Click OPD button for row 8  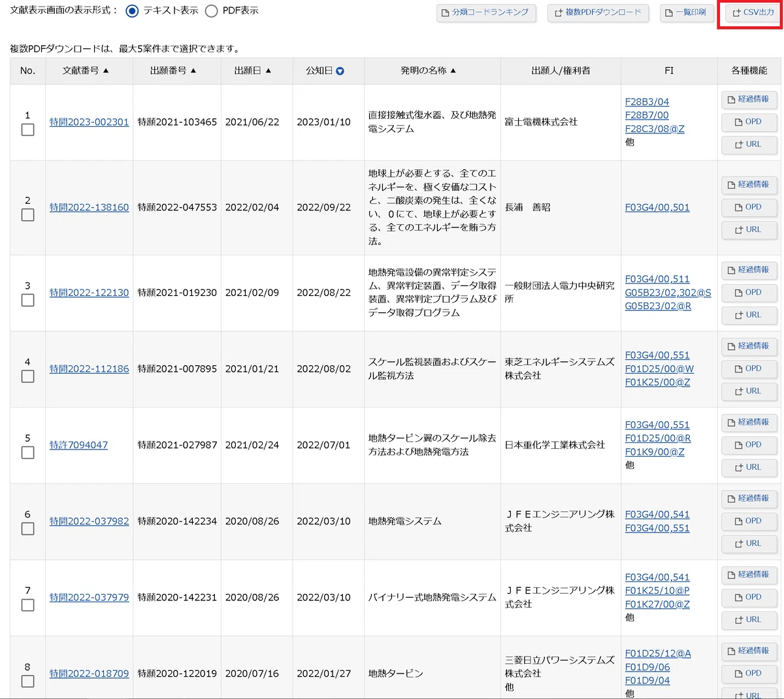749,674
